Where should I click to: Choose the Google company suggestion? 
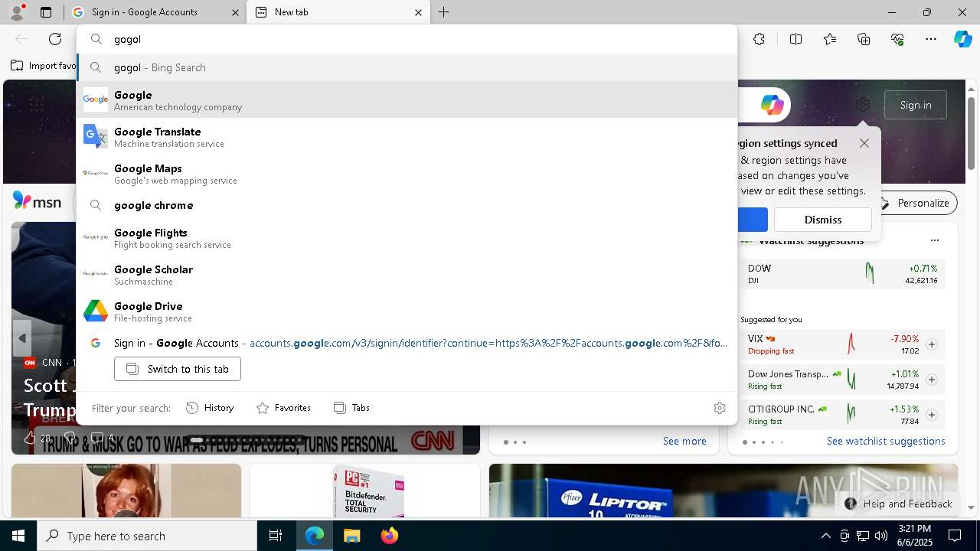tap(407, 100)
